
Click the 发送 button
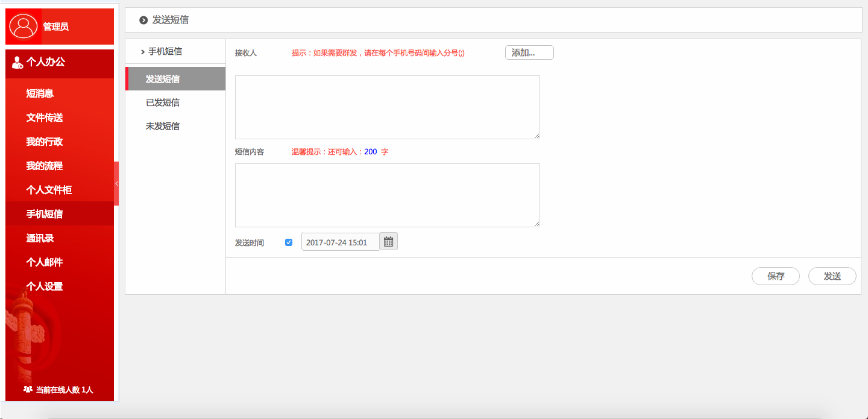[x=832, y=276]
